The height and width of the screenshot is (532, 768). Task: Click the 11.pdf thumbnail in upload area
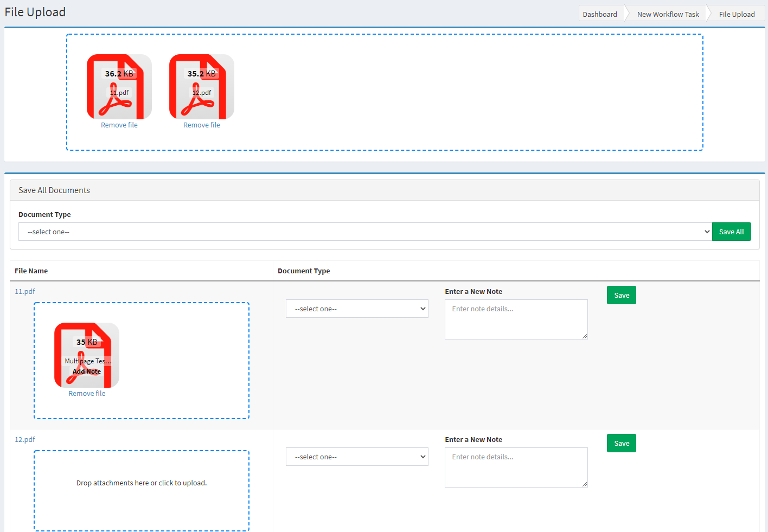coord(119,87)
